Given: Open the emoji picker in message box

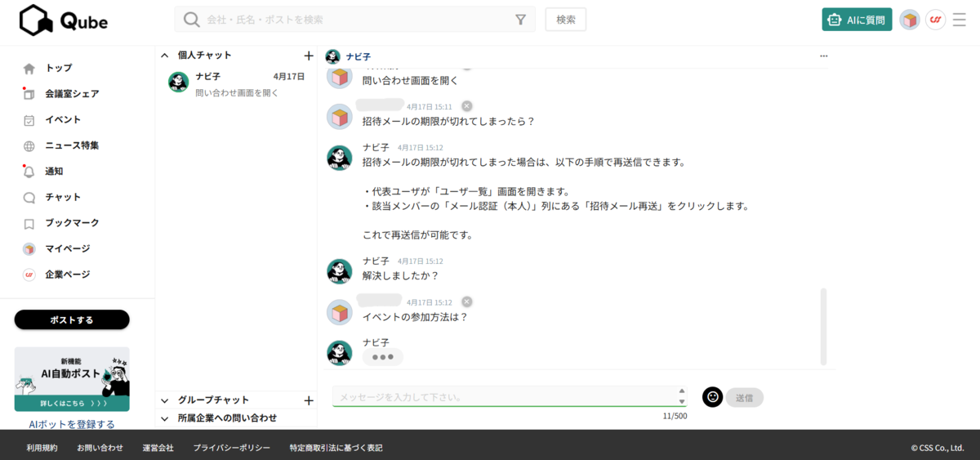Looking at the screenshot, I should pyautogui.click(x=712, y=397).
